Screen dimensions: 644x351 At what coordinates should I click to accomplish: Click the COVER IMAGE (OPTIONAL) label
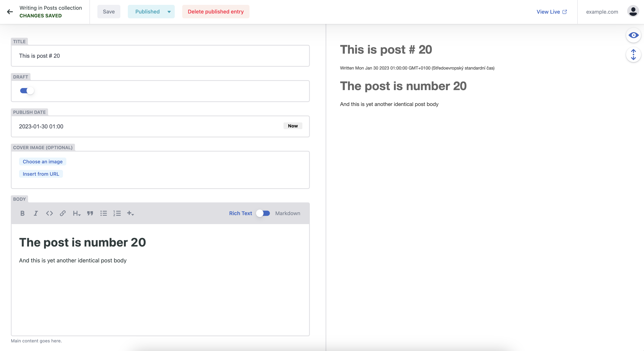(x=43, y=147)
